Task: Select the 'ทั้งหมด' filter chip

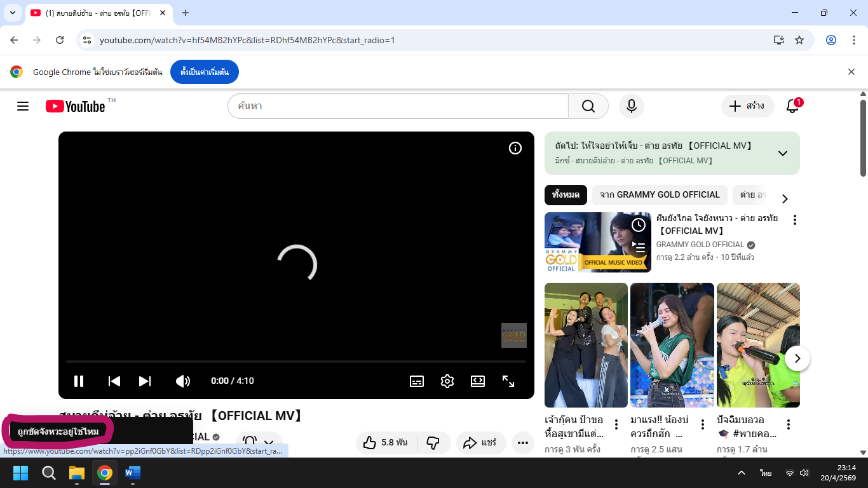Action: point(566,195)
